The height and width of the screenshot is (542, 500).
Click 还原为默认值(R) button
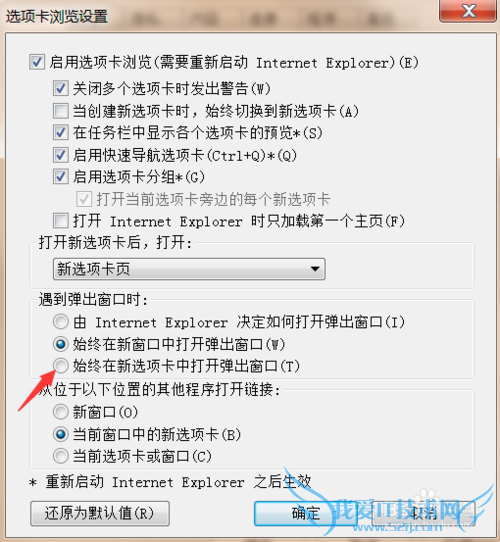(100, 514)
